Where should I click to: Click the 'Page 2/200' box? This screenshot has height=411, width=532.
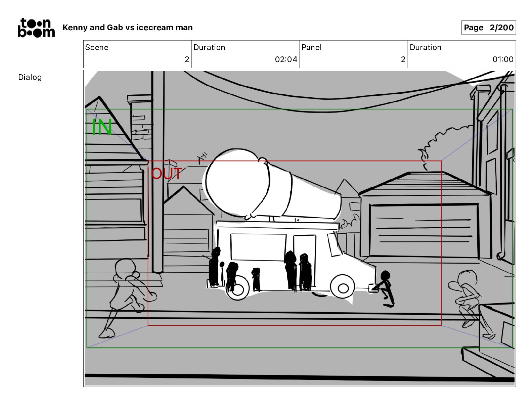[488, 28]
